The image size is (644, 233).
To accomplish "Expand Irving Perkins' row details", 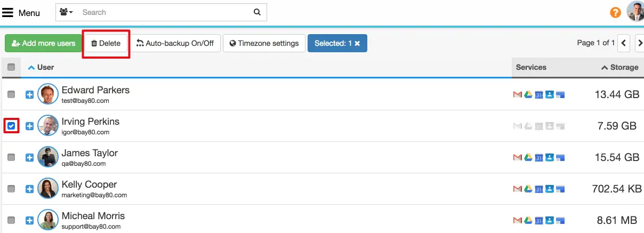I will tap(30, 126).
